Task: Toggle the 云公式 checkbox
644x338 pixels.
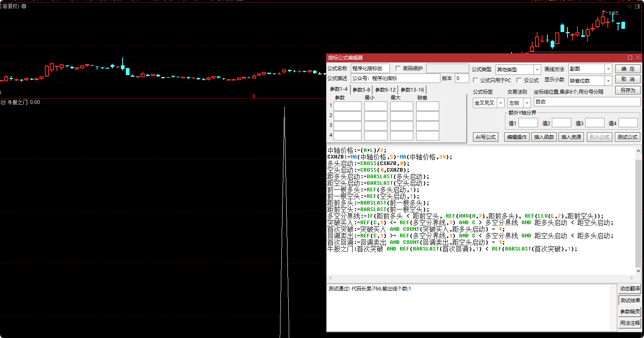Action: [x=519, y=80]
